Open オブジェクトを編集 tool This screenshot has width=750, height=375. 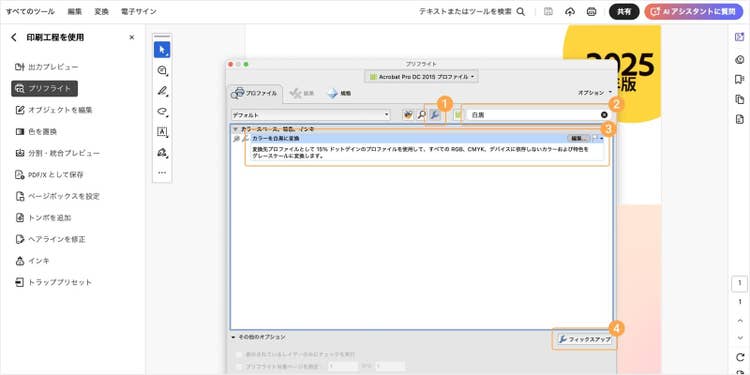[x=54, y=110]
